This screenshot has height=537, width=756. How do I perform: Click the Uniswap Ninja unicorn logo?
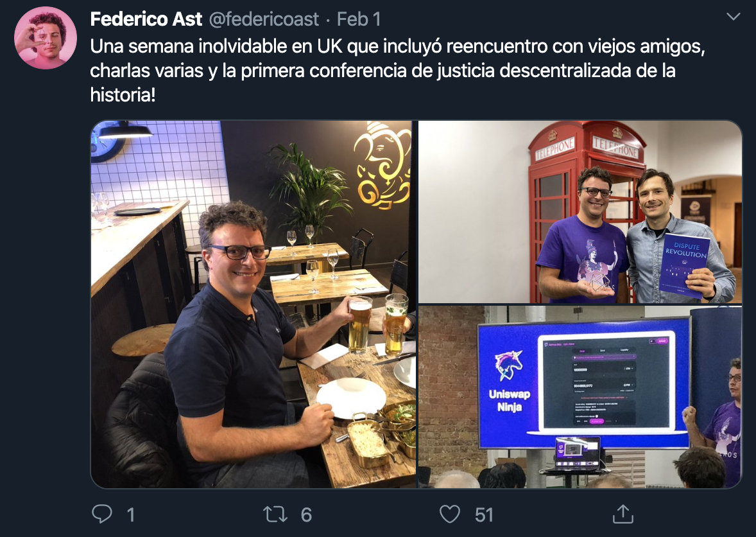coord(508,366)
